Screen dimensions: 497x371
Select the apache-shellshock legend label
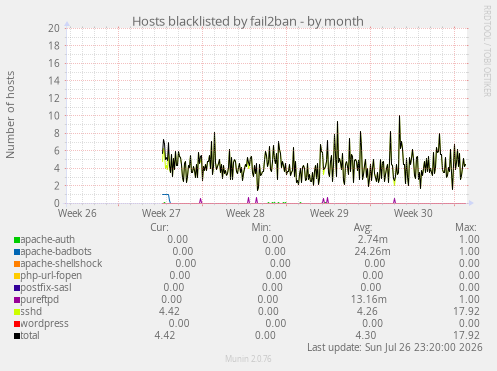click(x=61, y=263)
